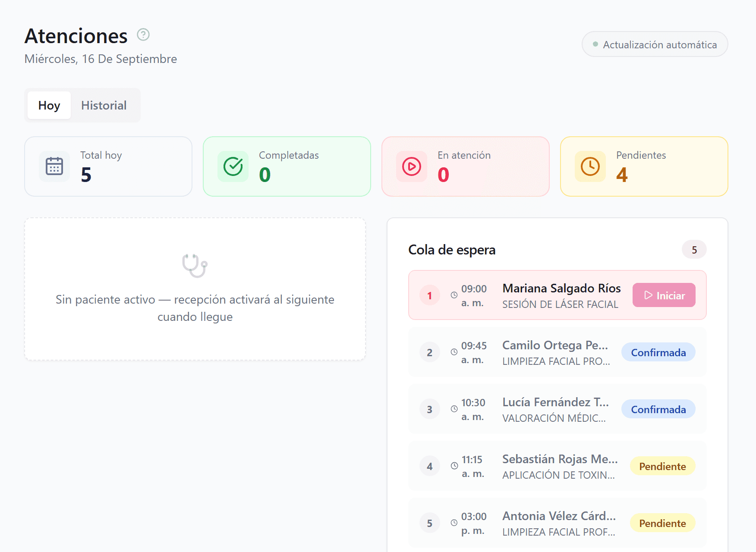Click the clock icon next to 10:30 a. m.
The height and width of the screenshot is (552, 756).
(454, 409)
